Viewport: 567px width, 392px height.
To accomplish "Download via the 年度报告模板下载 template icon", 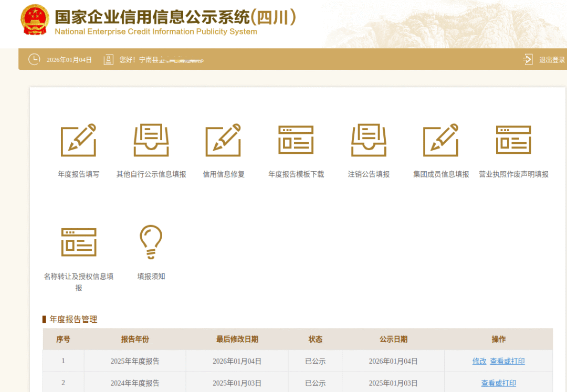I will [x=296, y=140].
